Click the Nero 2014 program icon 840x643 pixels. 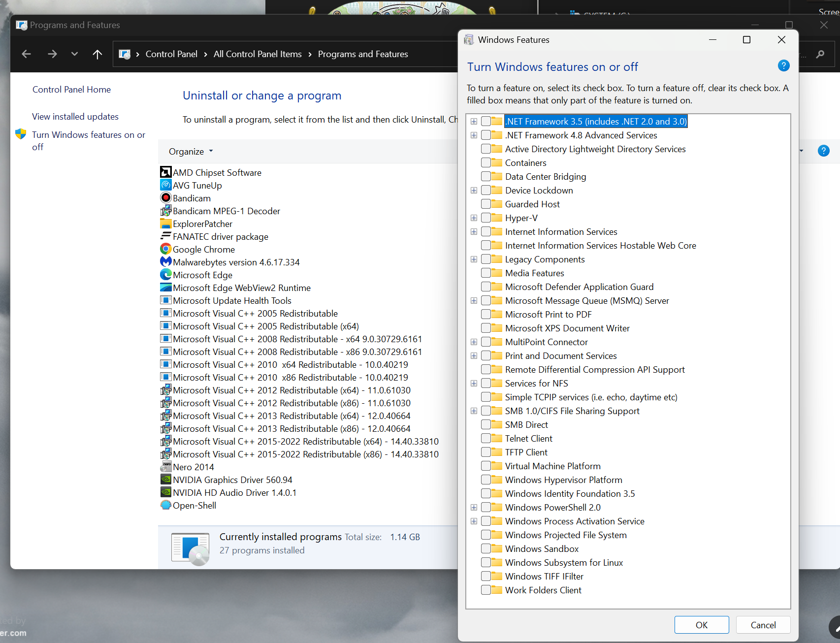pos(166,467)
